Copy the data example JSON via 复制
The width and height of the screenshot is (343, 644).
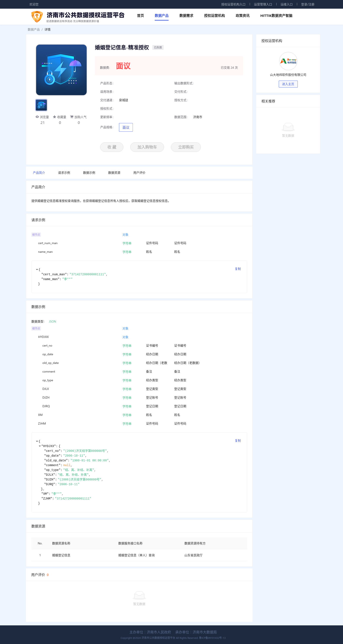pyautogui.click(x=238, y=441)
